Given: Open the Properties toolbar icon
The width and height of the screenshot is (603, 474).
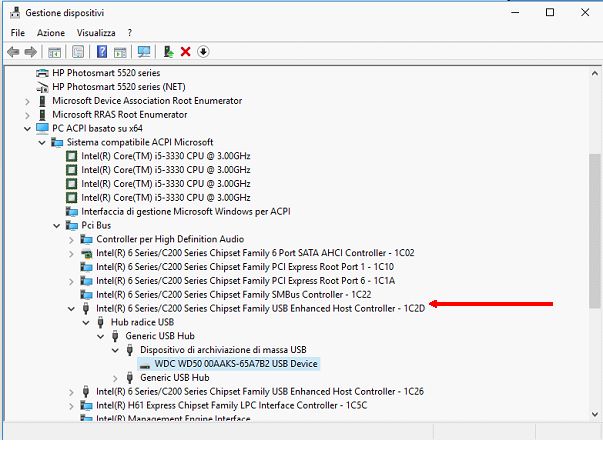Looking at the screenshot, I should pos(78,52).
